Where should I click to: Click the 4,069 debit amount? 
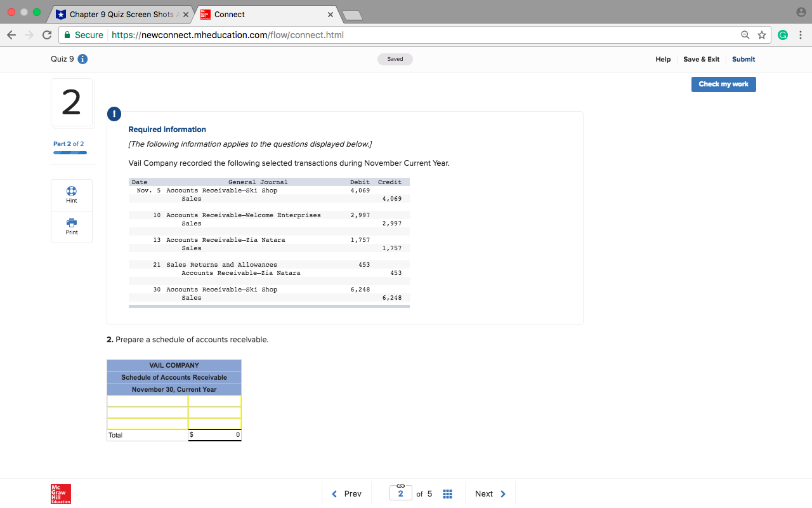360,190
